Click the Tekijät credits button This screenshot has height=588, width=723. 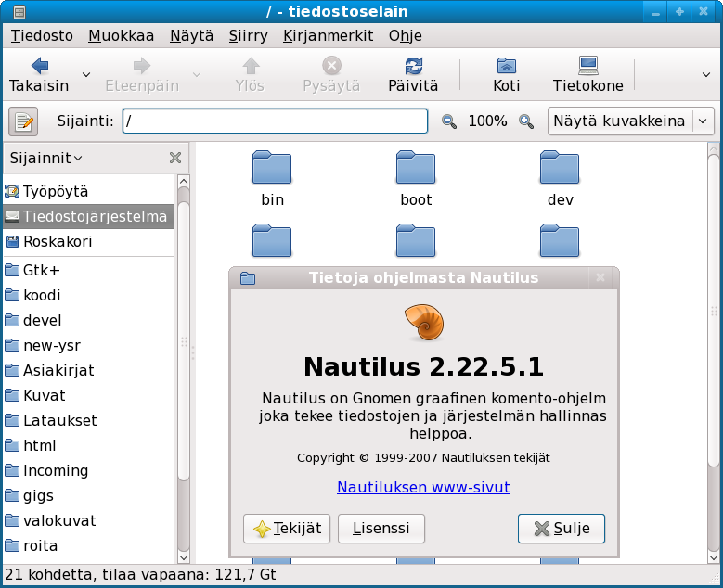(x=287, y=529)
